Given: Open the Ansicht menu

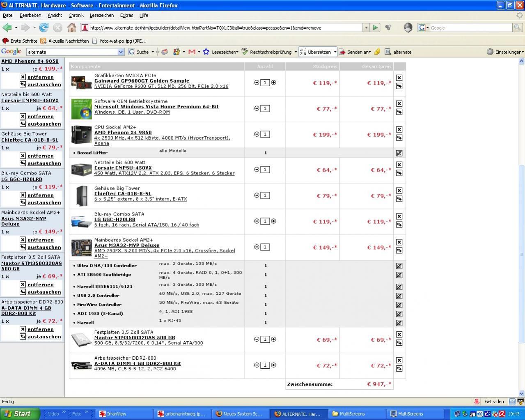Looking at the screenshot, I should point(55,15).
